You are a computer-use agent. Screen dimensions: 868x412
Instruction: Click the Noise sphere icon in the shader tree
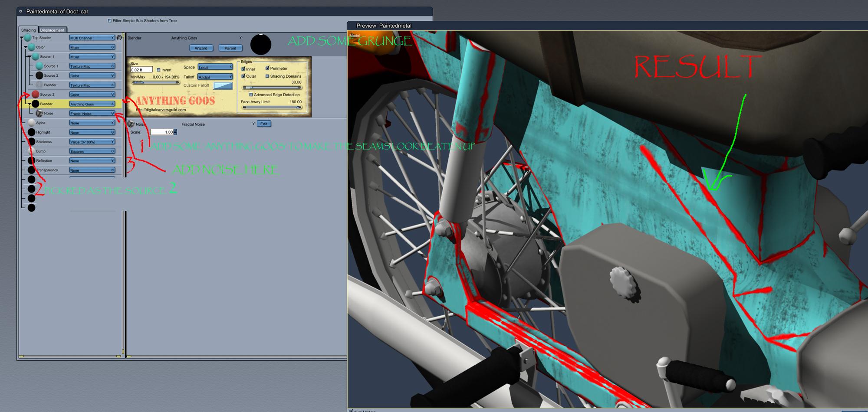pos(39,113)
